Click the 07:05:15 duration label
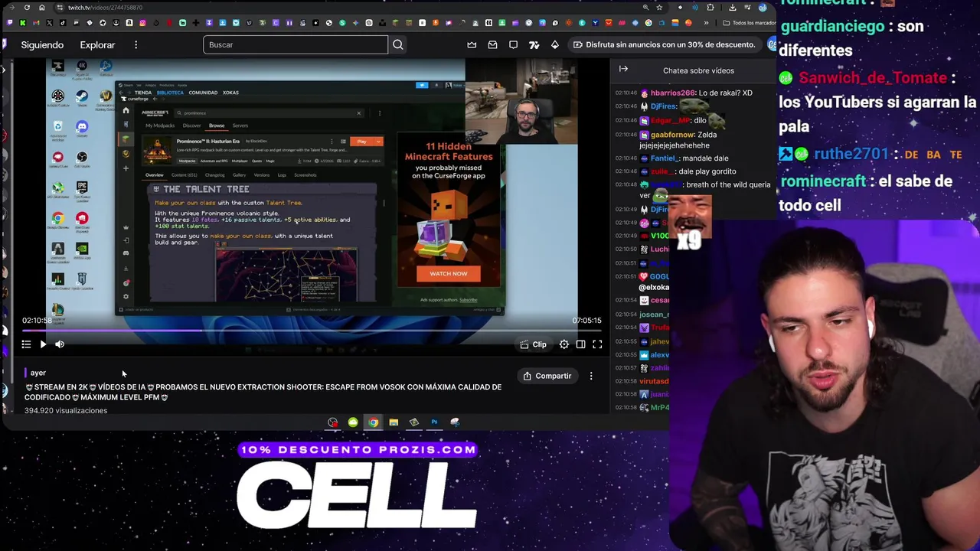 click(586, 321)
